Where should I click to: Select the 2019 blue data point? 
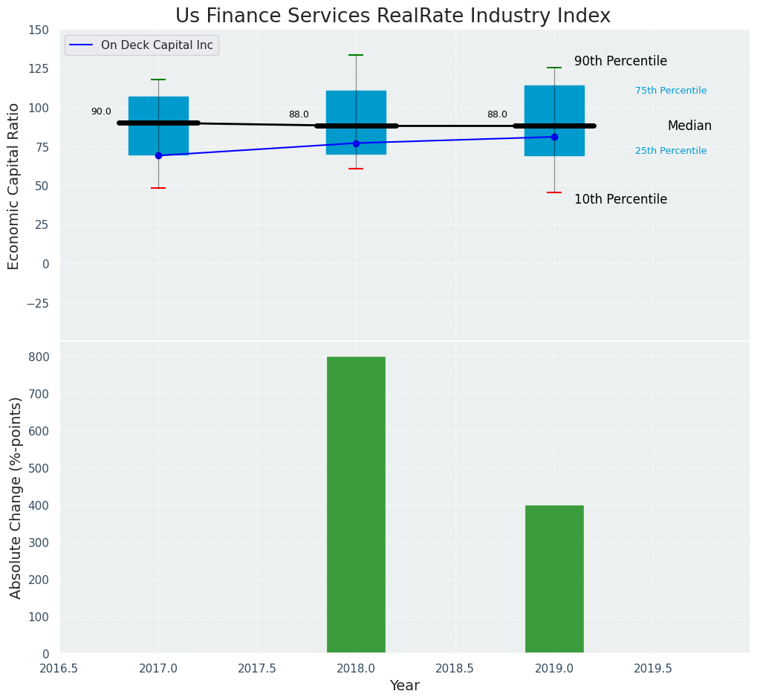[x=554, y=137]
